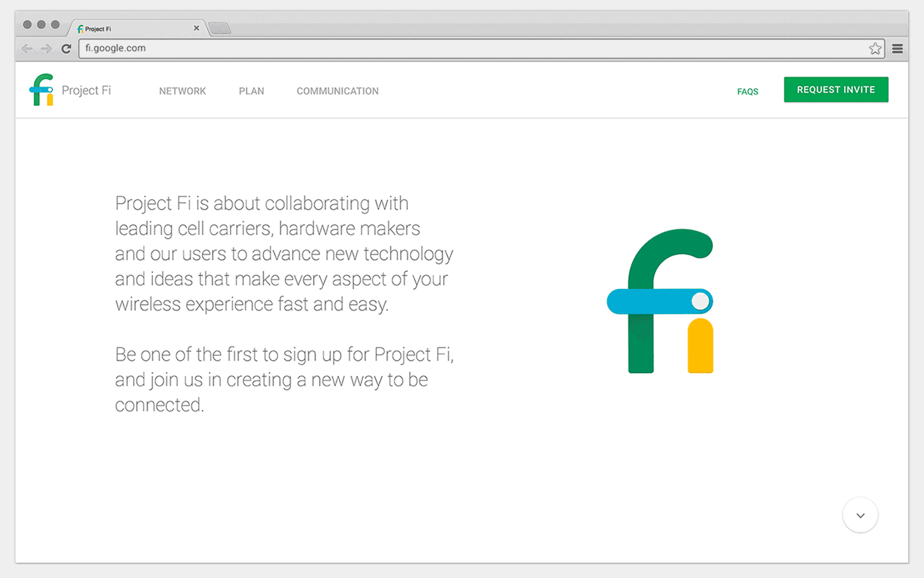Image resolution: width=924 pixels, height=578 pixels.
Task: Open the Network navigation item
Action: point(182,91)
